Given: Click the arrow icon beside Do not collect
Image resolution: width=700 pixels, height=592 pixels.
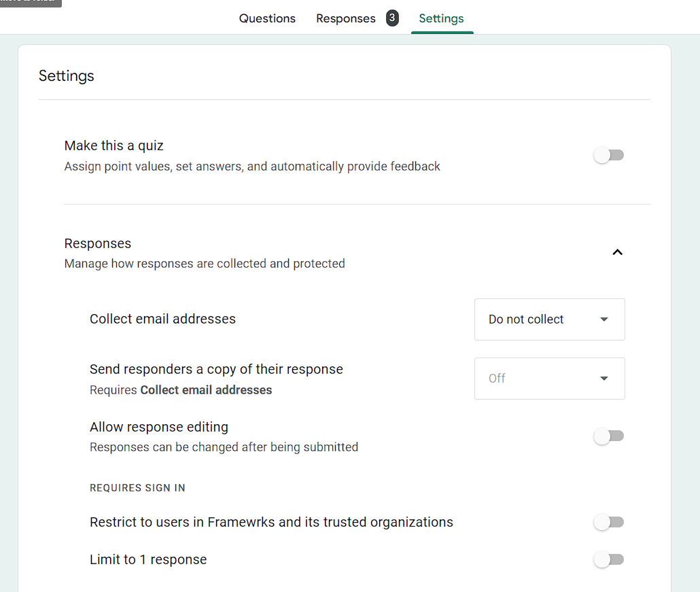Looking at the screenshot, I should click(x=604, y=319).
